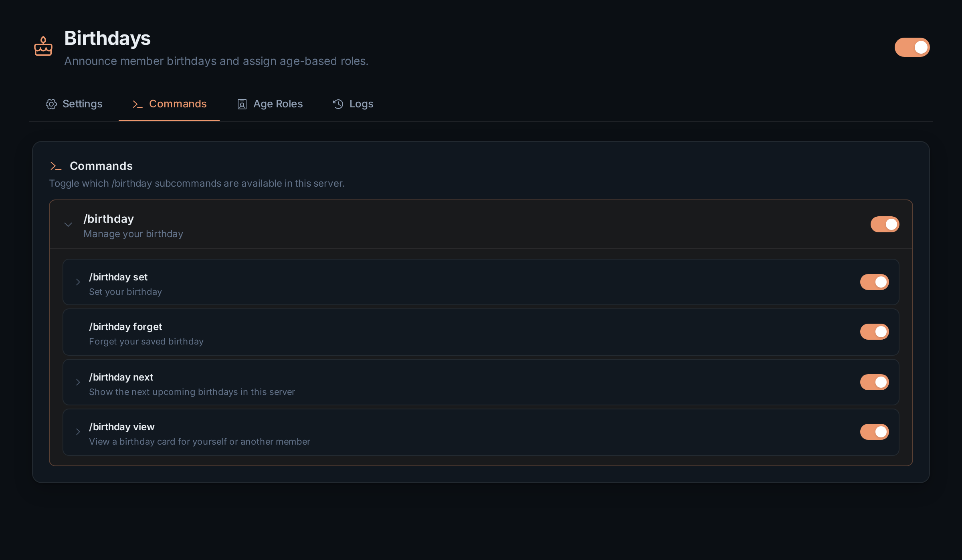Click the Commands card heading text
Image resolution: width=962 pixels, height=560 pixels.
tap(101, 166)
